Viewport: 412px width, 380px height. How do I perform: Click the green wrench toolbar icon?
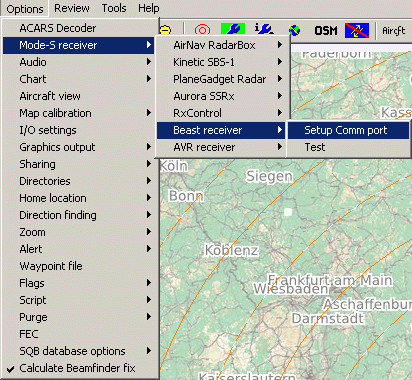233,29
